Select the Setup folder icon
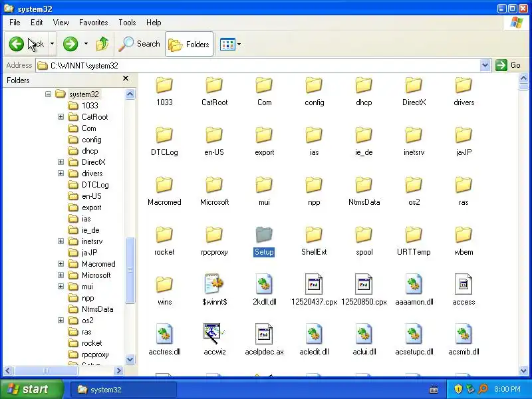Screen dimensions: 532x399 click(x=264, y=235)
